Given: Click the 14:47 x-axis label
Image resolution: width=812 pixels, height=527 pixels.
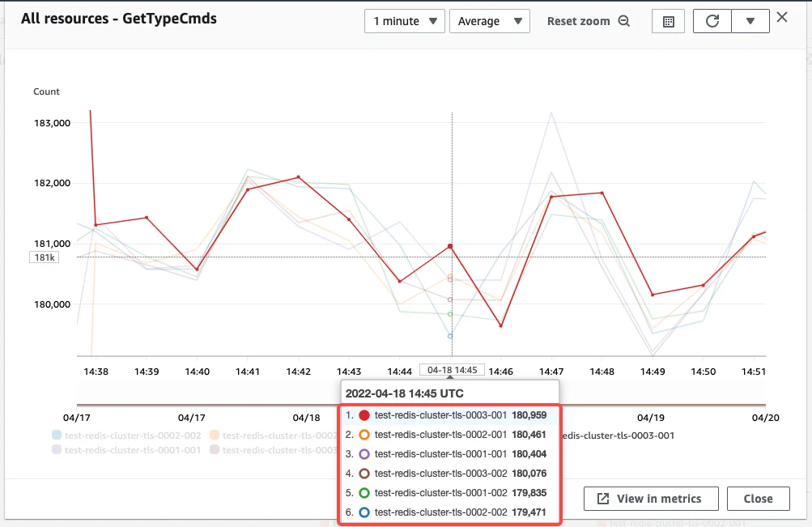Looking at the screenshot, I should pos(551,372).
